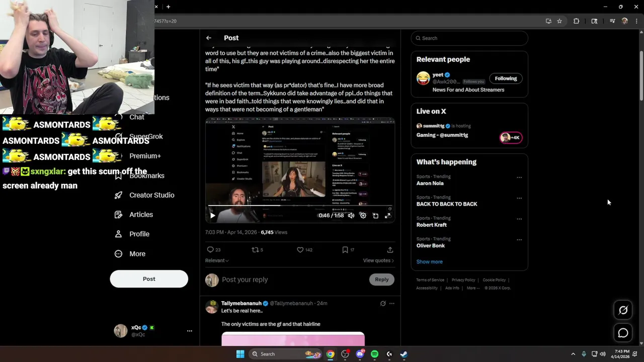Open Steam from the taskbar
The image size is (644, 362).
pos(404,354)
